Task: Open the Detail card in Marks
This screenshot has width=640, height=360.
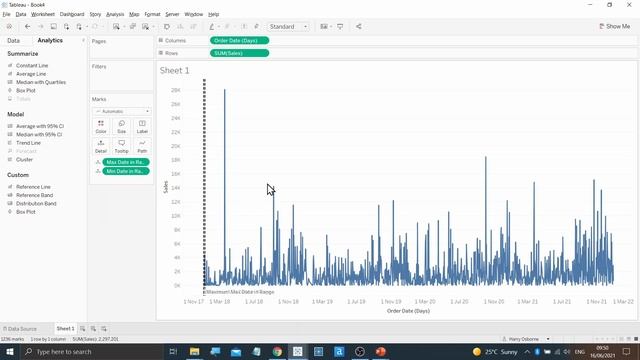Action: (101, 146)
